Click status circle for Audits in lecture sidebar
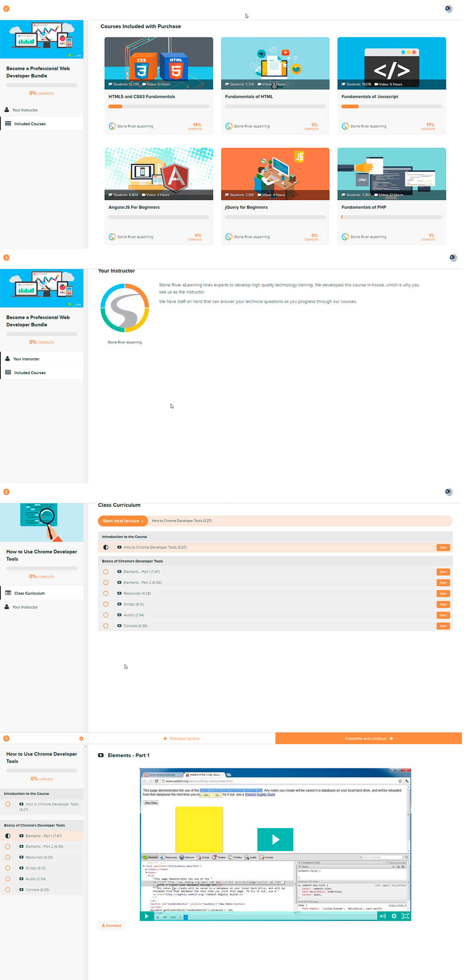This screenshot has width=467, height=980. coord(8,879)
